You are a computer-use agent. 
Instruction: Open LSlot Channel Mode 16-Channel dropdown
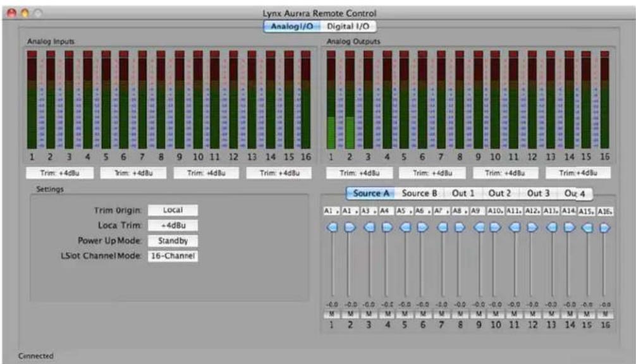click(173, 256)
